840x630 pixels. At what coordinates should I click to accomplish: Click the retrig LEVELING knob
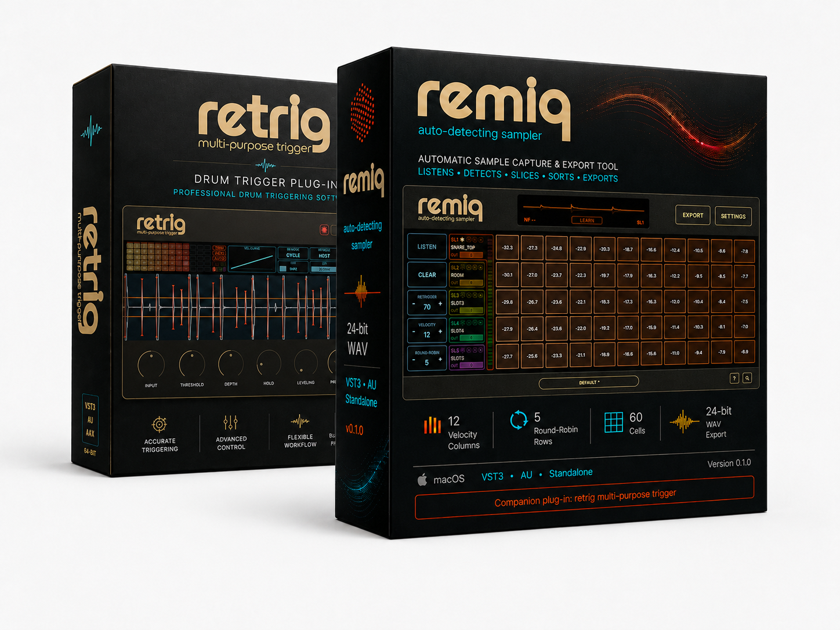(306, 363)
